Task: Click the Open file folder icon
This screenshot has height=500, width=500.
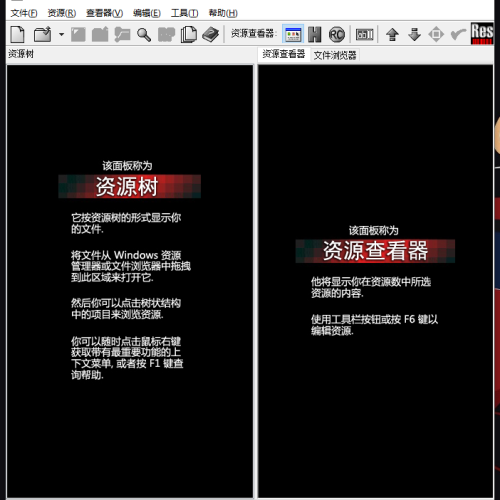Action: point(43,34)
